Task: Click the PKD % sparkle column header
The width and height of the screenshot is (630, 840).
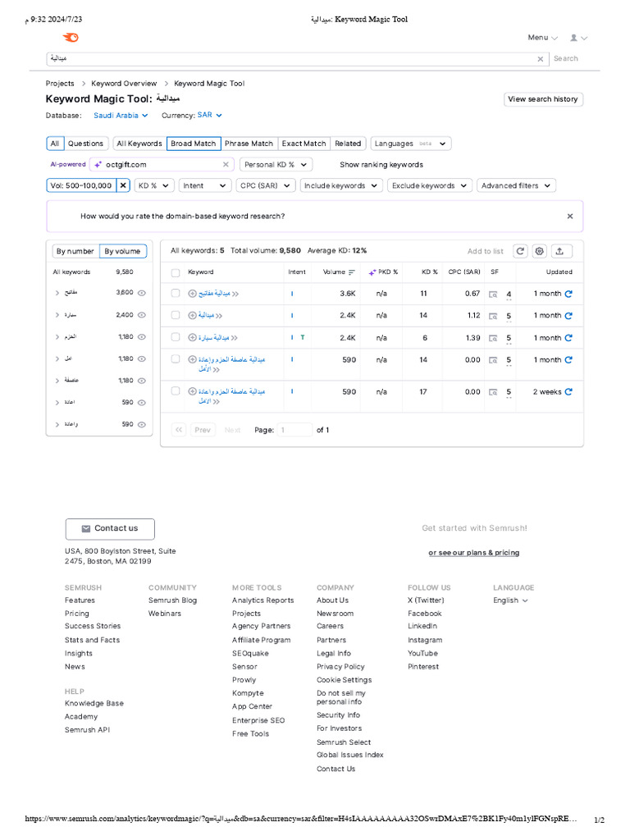Action: coord(384,272)
